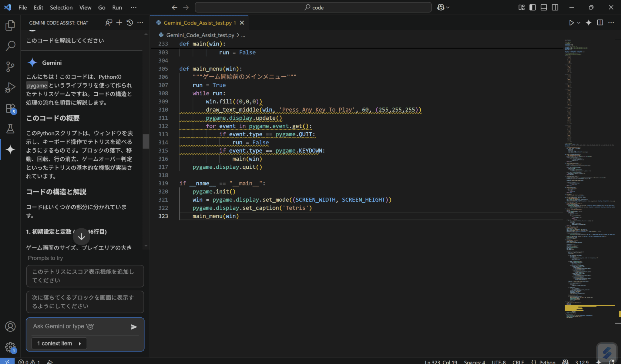Expand the 1 context item list

click(59, 343)
